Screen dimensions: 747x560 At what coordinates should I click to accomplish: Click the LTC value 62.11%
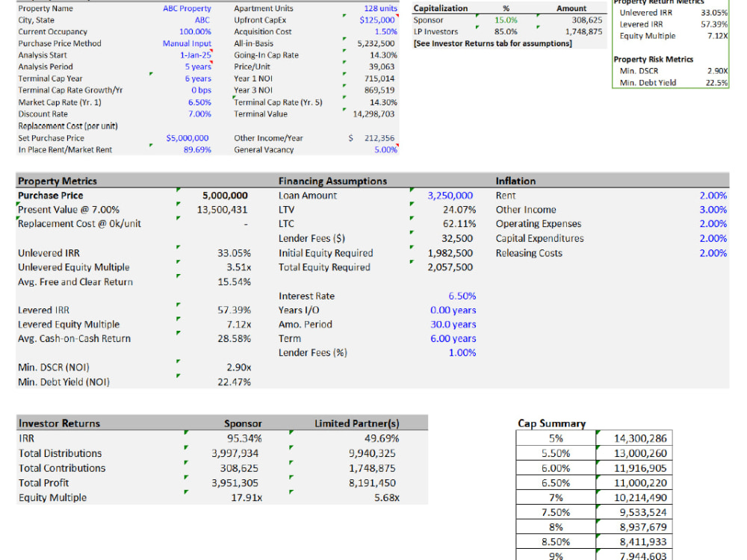459,224
